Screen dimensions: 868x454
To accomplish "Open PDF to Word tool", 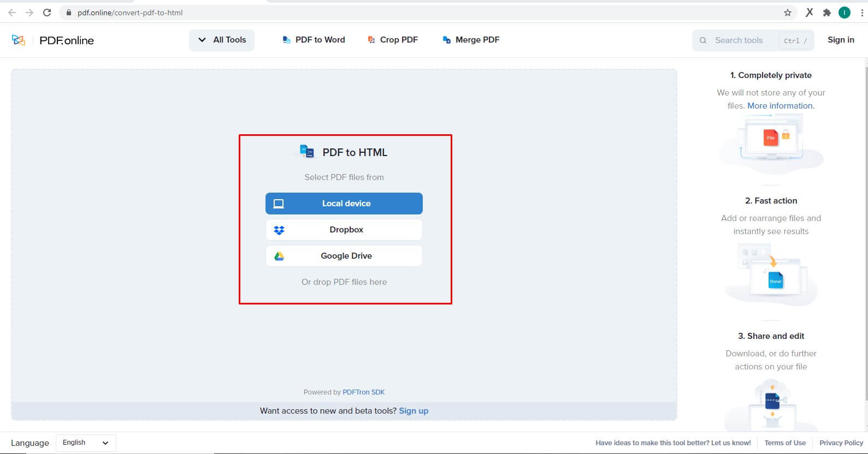I will pyautogui.click(x=314, y=40).
